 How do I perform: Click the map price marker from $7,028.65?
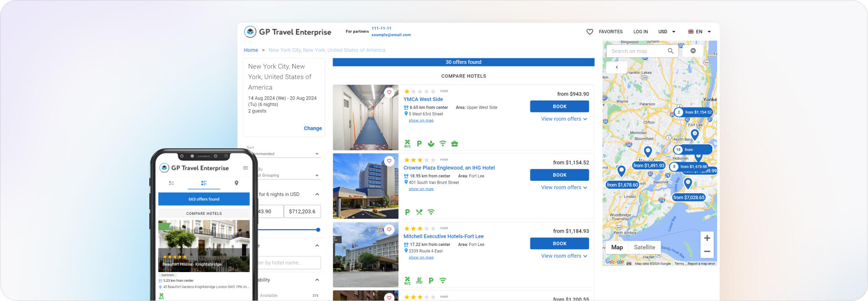point(689,197)
